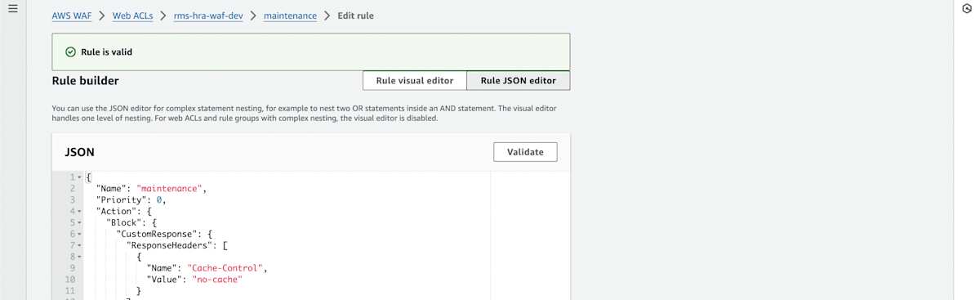Collapse the fold arrow on line 1

point(79,177)
